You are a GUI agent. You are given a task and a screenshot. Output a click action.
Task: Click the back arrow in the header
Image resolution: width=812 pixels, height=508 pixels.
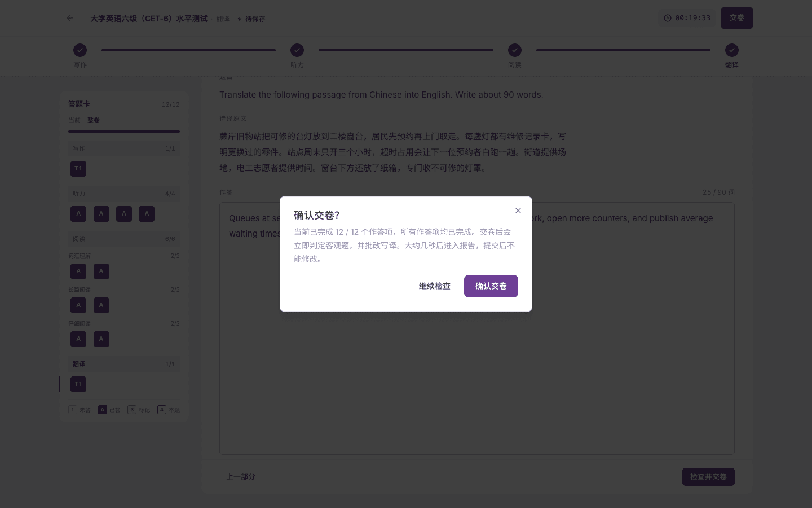pos(70,18)
